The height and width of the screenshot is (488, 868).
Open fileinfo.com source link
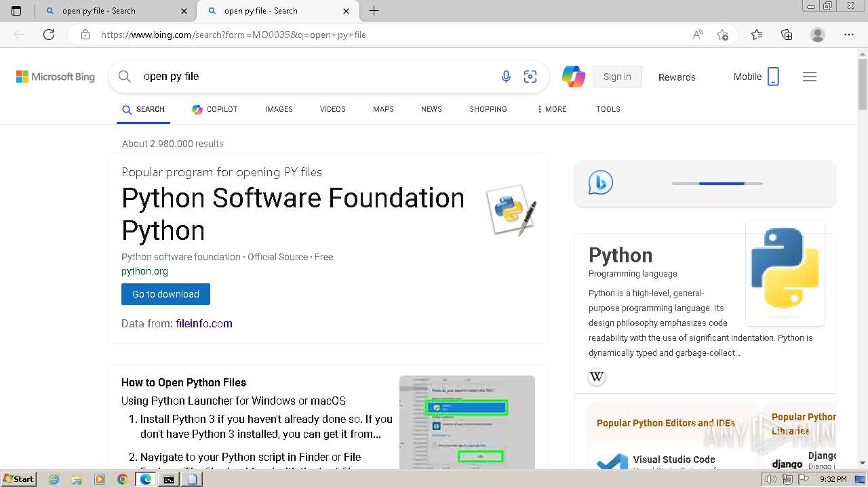click(x=203, y=324)
